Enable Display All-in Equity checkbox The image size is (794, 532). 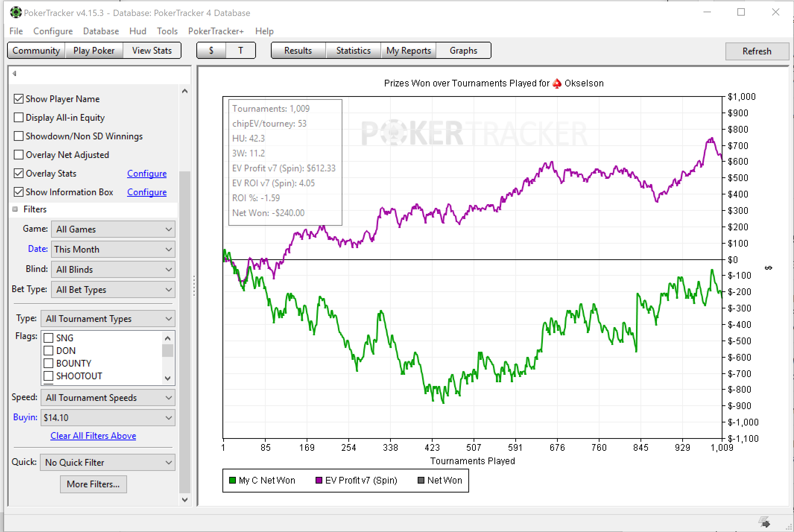[x=19, y=117]
